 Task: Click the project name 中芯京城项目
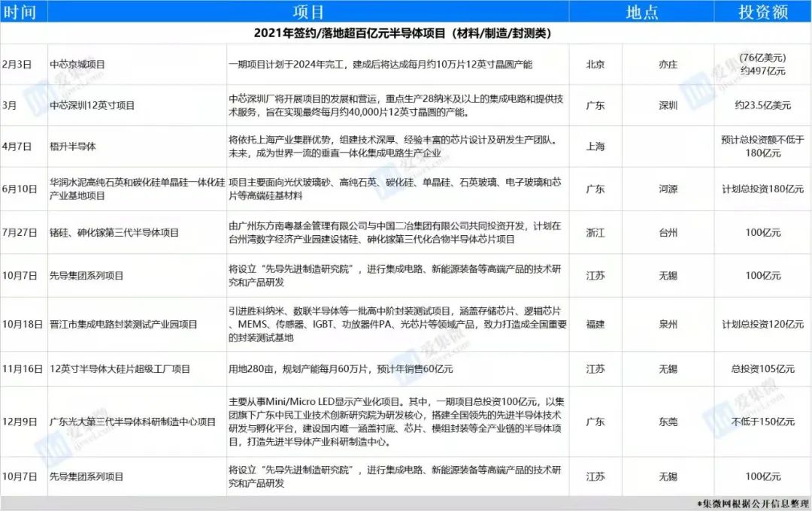77,64
